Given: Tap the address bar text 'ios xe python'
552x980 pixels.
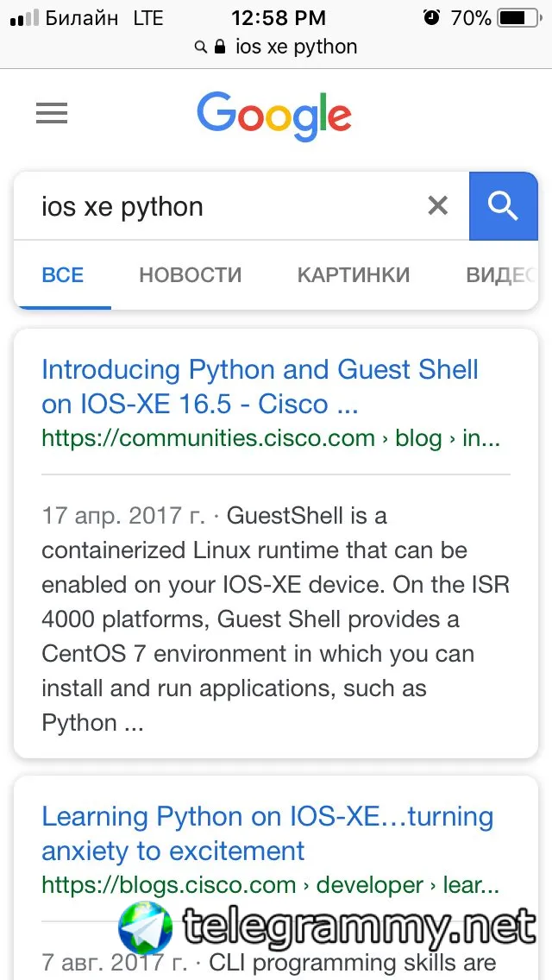Looking at the screenshot, I should [x=297, y=47].
